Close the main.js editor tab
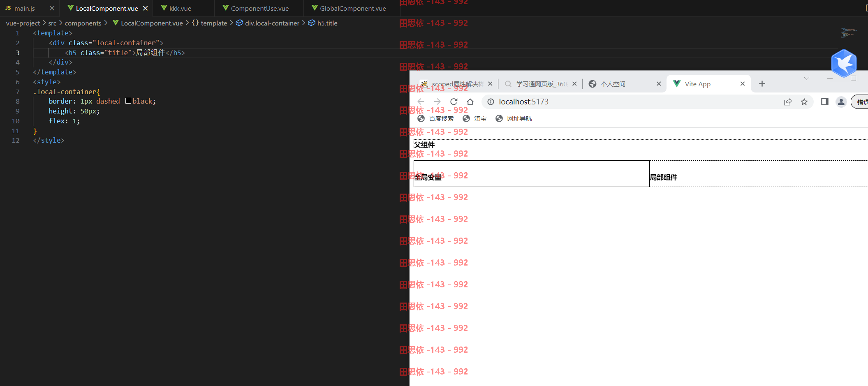 [x=52, y=8]
